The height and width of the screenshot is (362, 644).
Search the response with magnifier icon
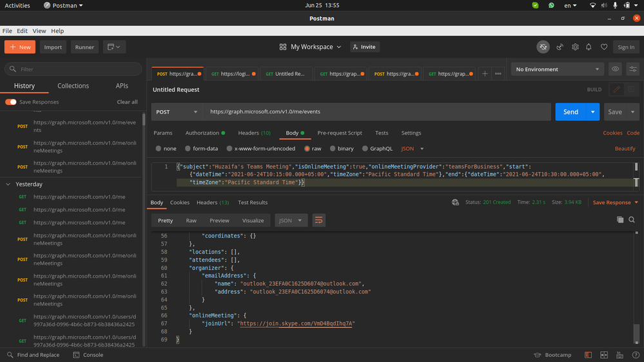632,220
